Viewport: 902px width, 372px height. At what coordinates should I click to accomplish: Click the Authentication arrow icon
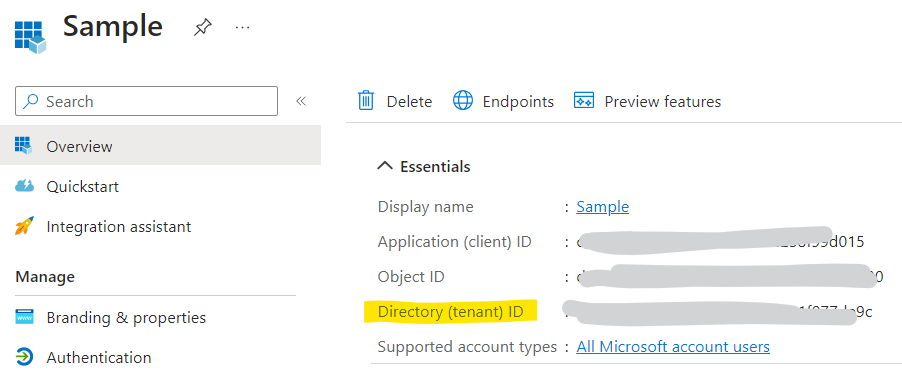tap(24, 357)
